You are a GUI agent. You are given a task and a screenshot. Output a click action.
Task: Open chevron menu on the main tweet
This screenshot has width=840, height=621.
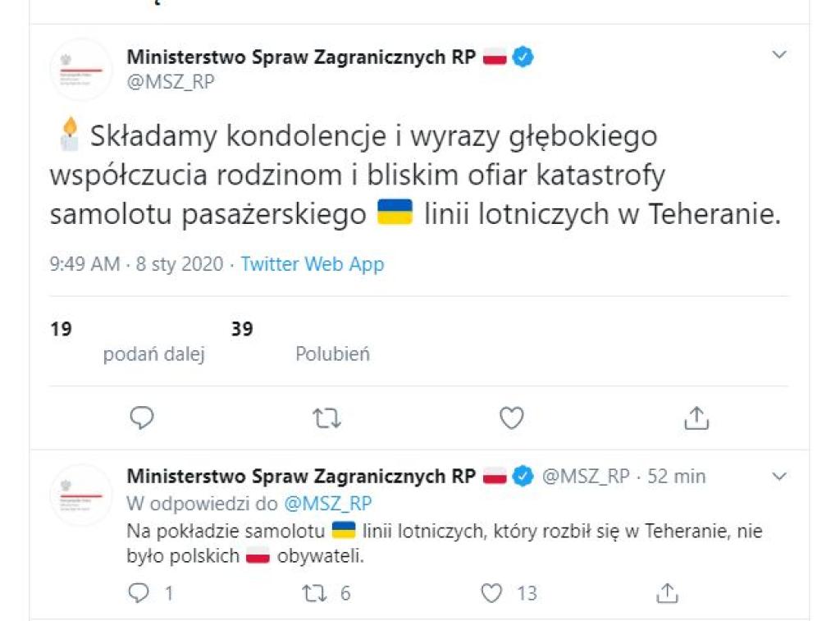[779, 55]
